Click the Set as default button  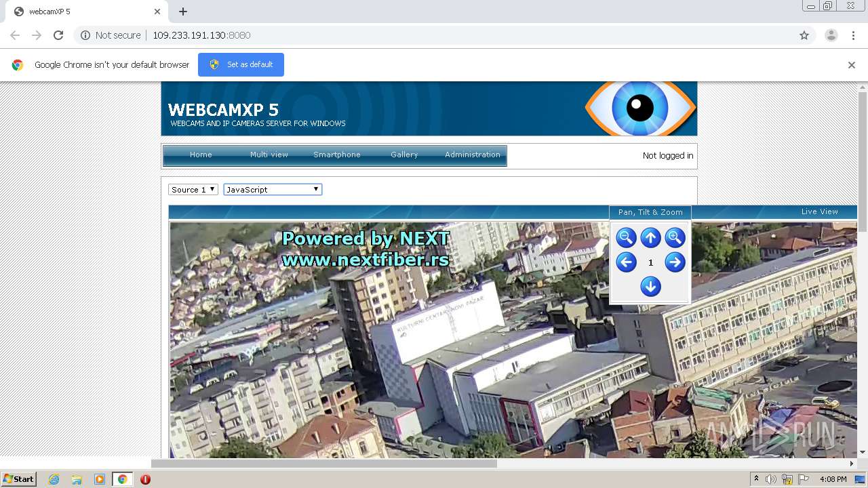click(x=241, y=64)
